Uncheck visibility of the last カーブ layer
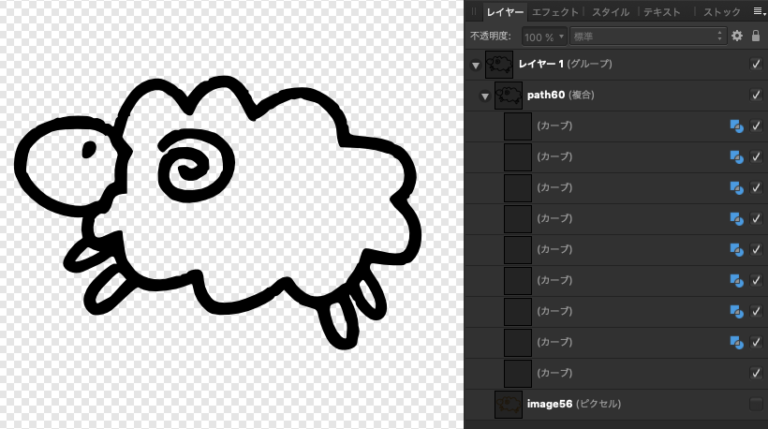Viewport: 768px width, 429px height. pyautogui.click(x=756, y=373)
